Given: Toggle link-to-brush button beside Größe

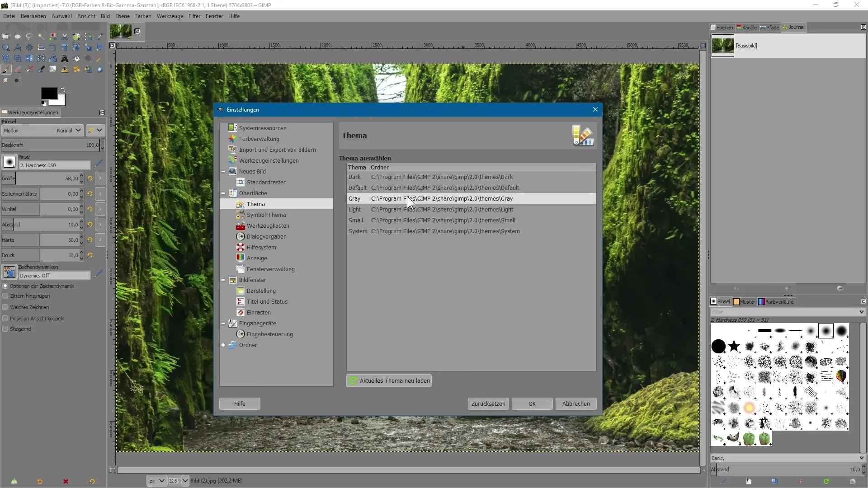Looking at the screenshot, I should (100, 178).
